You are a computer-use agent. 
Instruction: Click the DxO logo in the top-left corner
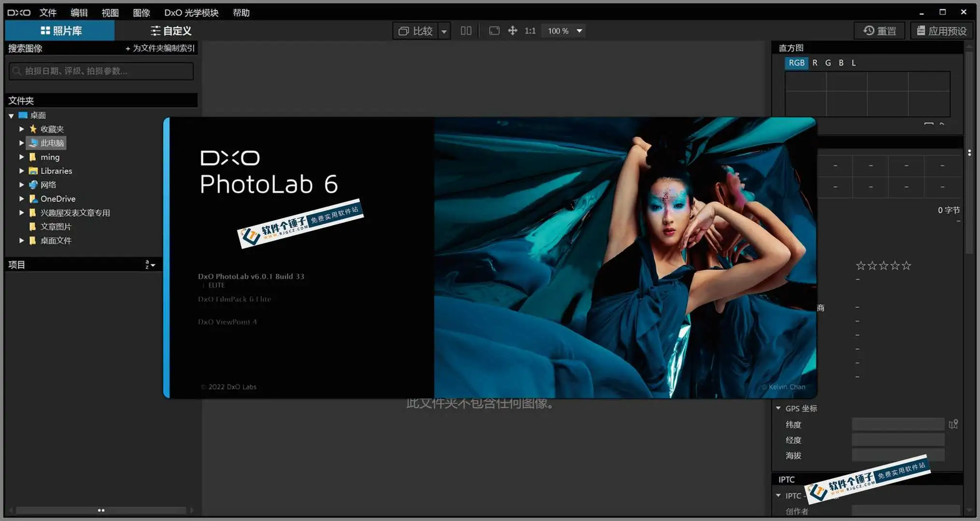(18, 13)
